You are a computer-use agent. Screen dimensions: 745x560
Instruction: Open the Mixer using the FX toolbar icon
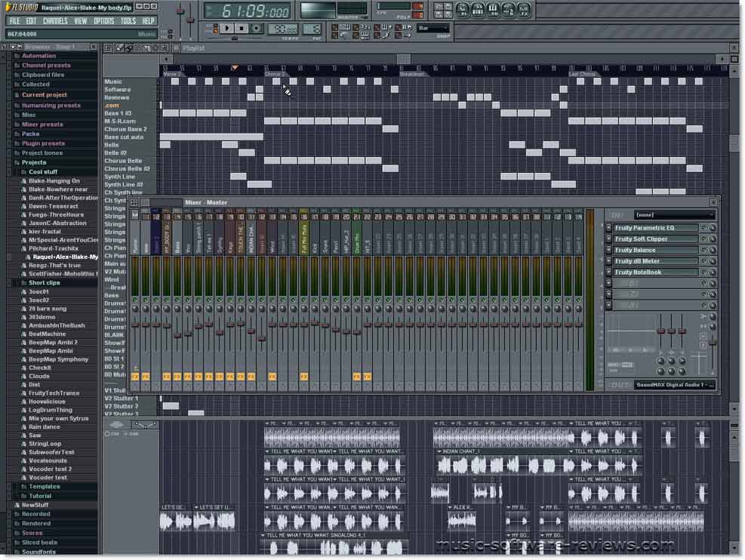coord(523,9)
